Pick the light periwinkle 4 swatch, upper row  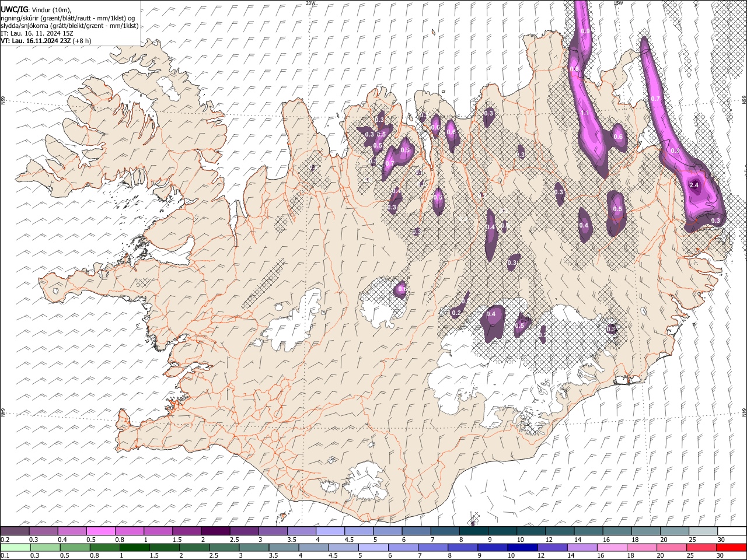pyautogui.click(x=330, y=531)
